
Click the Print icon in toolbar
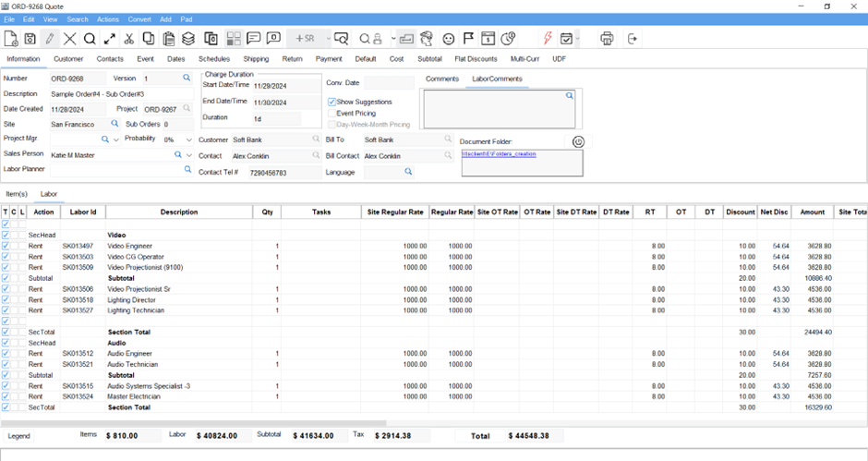tap(607, 39)
